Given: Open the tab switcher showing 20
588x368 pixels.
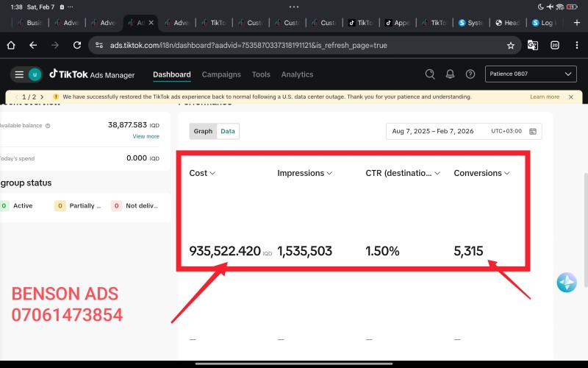Looking at the screenshot, I should (x=555, y=46).
